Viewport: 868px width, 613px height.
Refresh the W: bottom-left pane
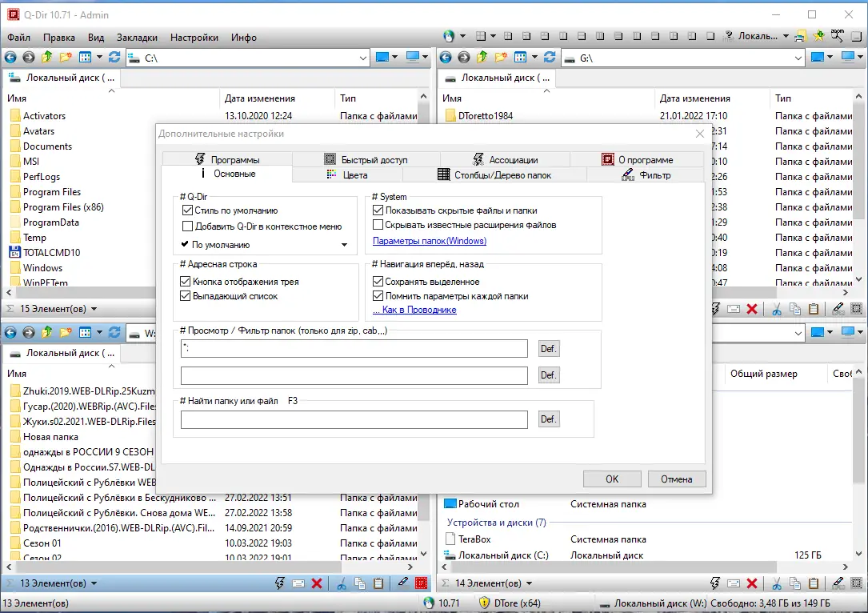click(114, 332)
